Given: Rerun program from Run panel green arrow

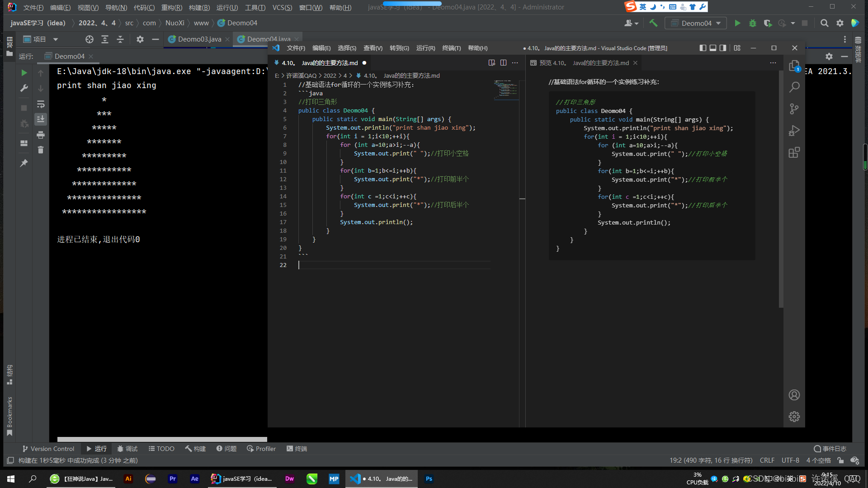Looking at the screenshot, I should pyautogui.click(x=24, y=73).
